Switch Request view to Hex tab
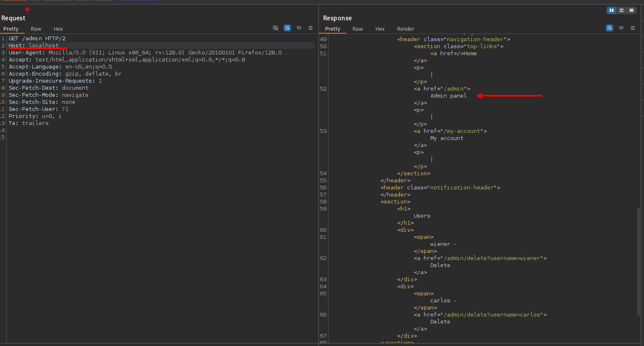 (x=58, y=29)
